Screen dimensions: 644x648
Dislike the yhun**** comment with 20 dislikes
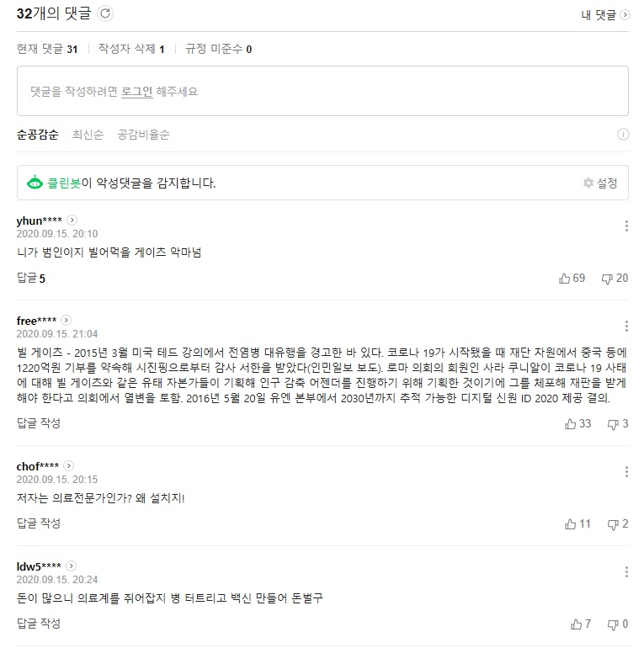click(x=615, y=278)
